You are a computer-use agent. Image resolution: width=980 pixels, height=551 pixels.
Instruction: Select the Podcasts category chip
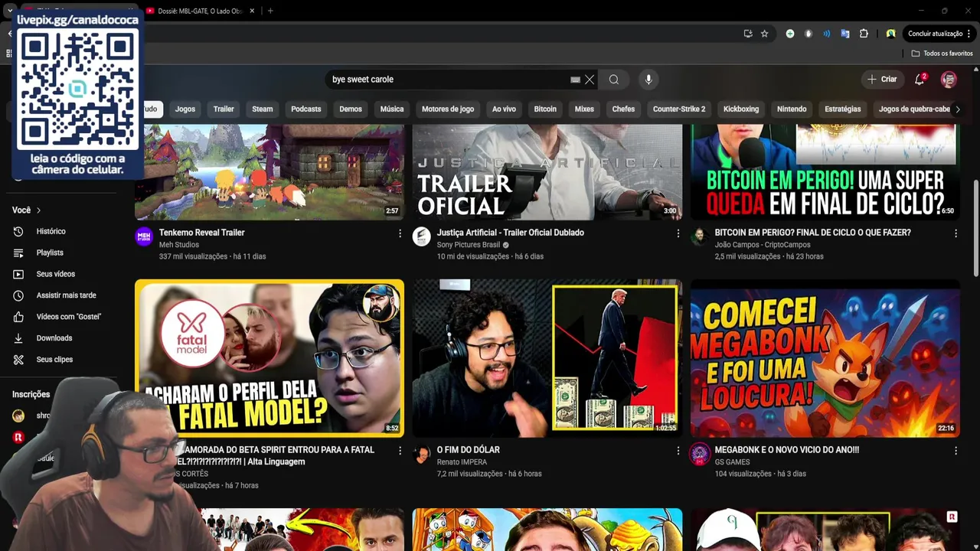click(x=306, y=109)
